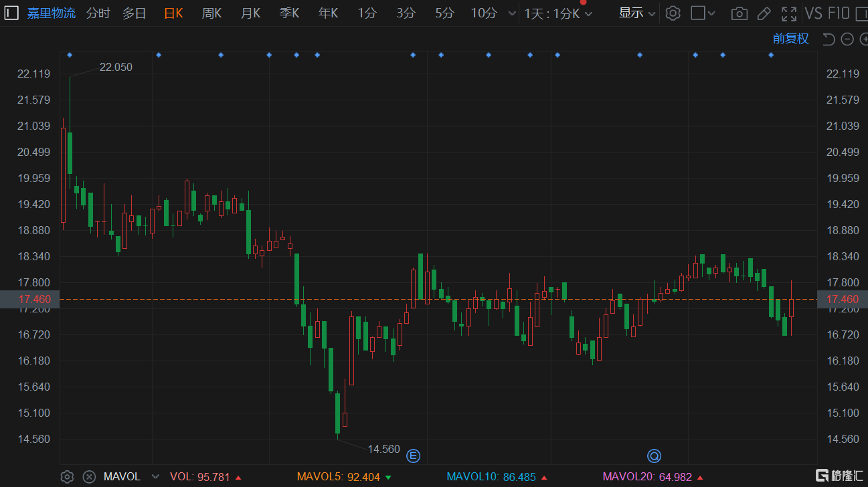Open chart settings gear icon in top toolbar

[x=673, y=13]
